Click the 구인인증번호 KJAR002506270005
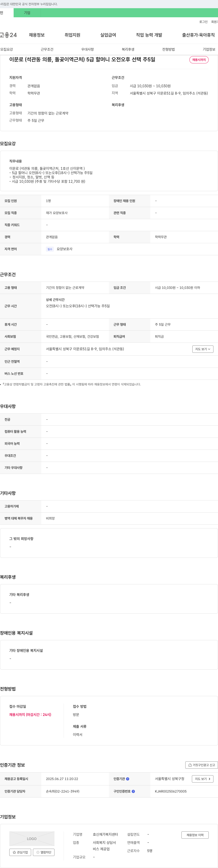The image size is (218, 868). point(171,791)
